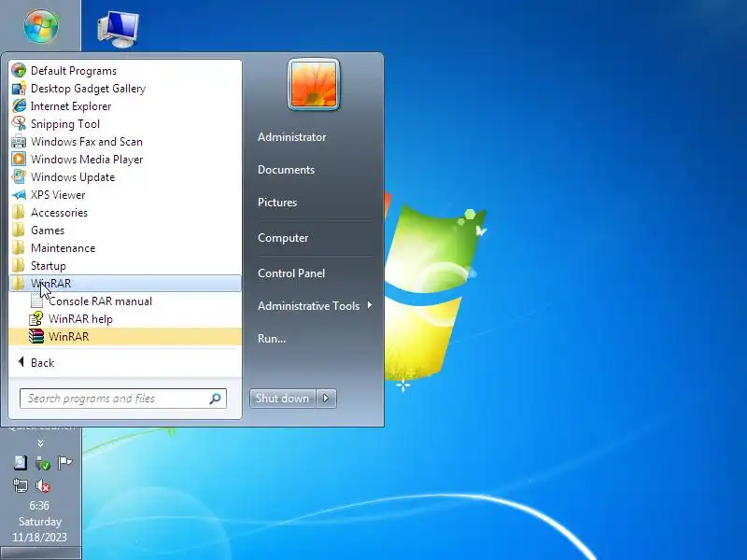
Task: Open Console RAR manual
Action: point(125,301)
